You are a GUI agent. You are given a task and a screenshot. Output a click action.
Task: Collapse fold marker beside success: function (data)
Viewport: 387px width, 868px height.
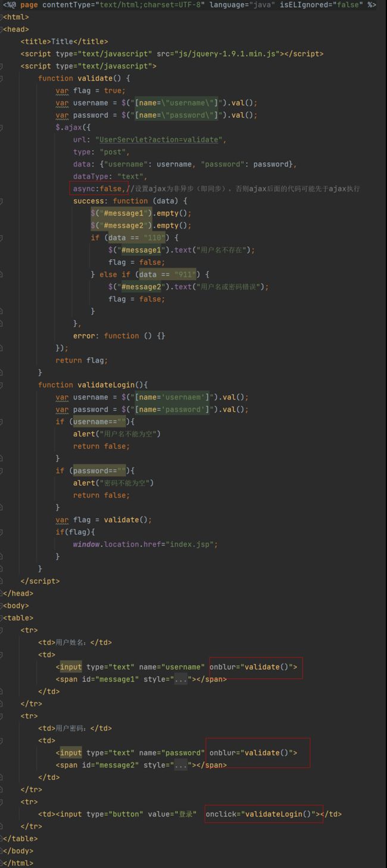click(x=2, y=201)
